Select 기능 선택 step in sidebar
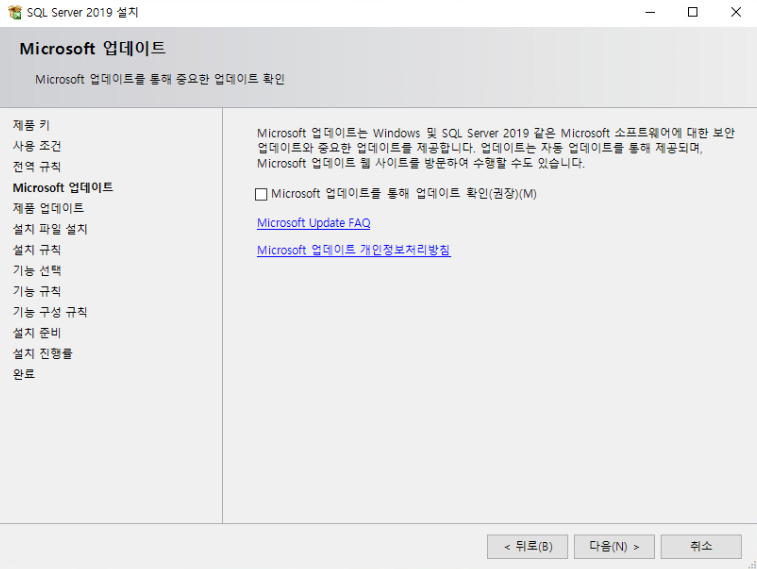 point(37,270)
